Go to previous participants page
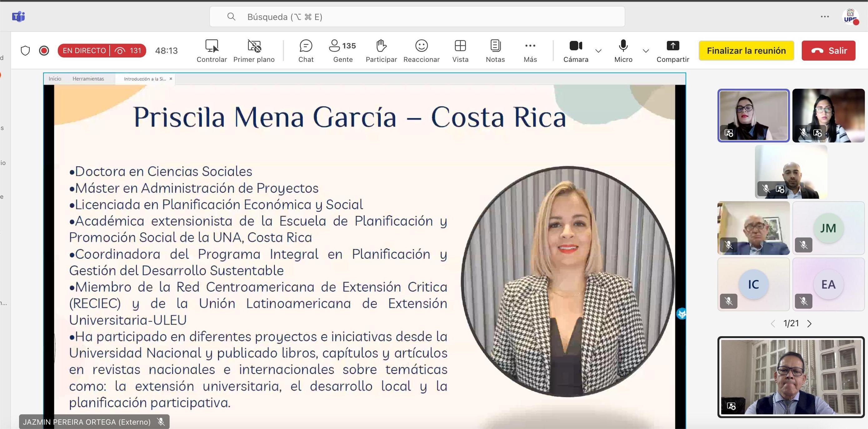This screenshot has width=868, height=429. click(x=773, y=323)
